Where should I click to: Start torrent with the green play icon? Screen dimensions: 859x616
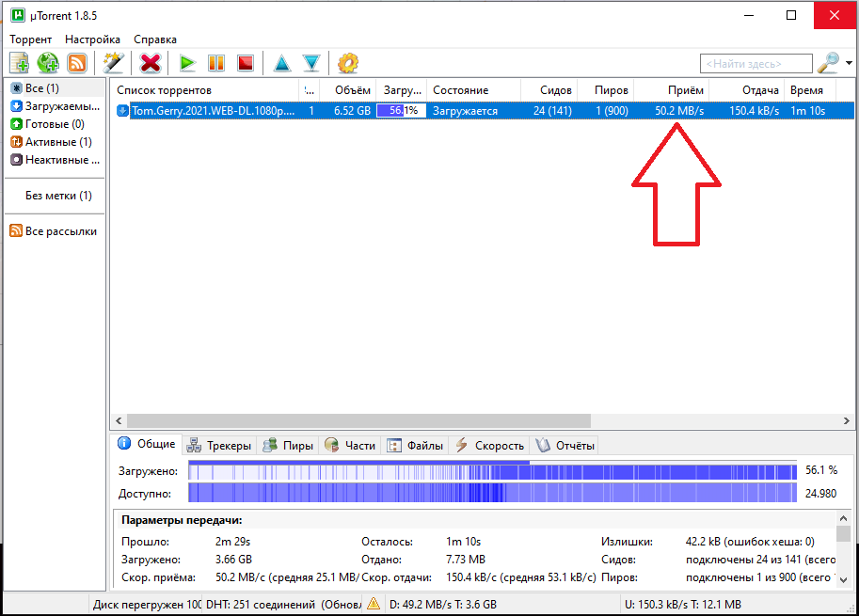coord(187,63)
